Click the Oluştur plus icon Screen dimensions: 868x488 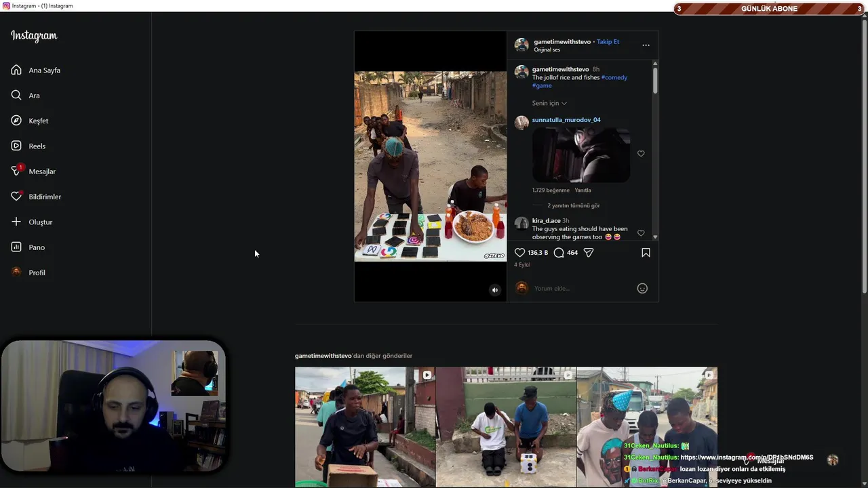tap(16, 222)
